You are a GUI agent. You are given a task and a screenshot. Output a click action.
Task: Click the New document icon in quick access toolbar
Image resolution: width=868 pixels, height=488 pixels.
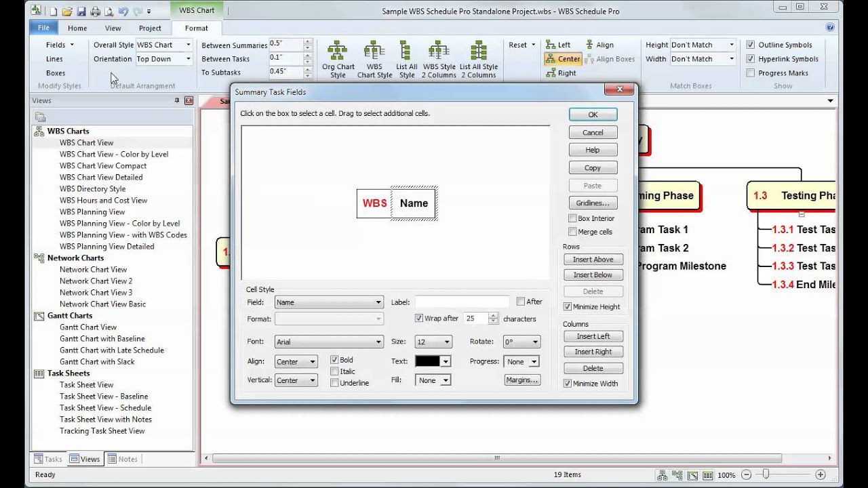tap(54, 12)
